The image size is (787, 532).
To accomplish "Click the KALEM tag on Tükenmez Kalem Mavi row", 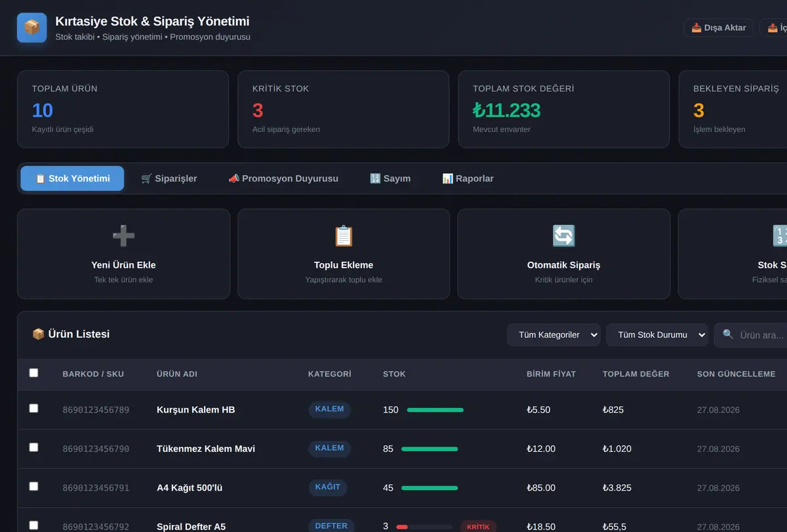I will 329,449.
